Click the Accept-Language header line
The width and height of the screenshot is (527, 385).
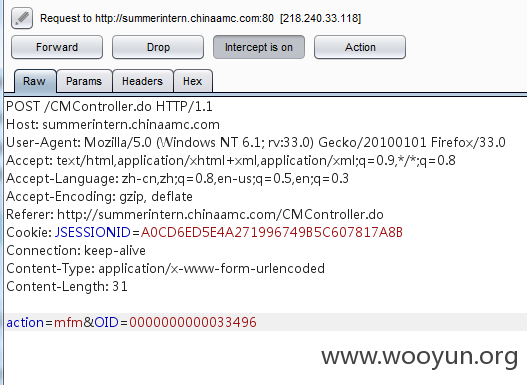177,178
